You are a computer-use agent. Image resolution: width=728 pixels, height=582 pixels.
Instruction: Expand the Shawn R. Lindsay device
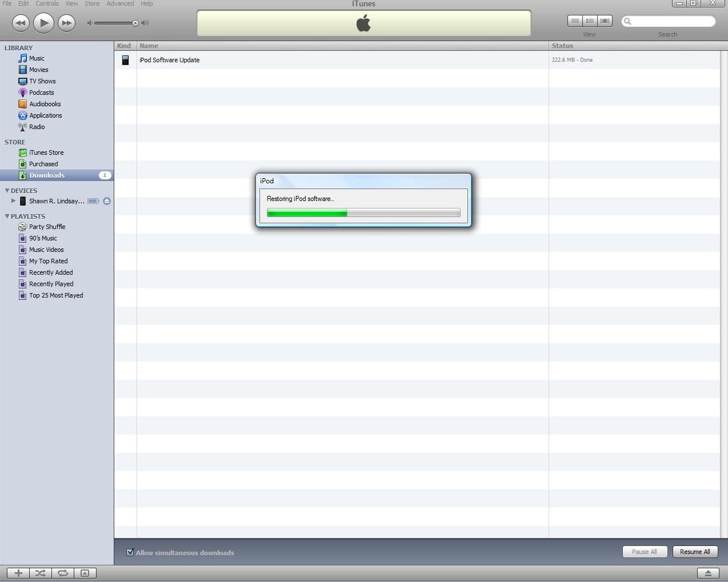tap(13, 201)
